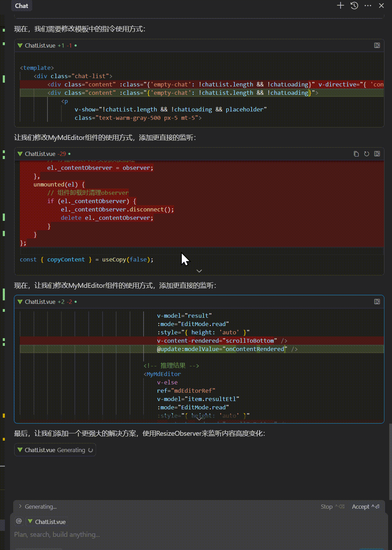Click delete el._contentObserver; line
392x550 pixels.
tap(107, 218)
